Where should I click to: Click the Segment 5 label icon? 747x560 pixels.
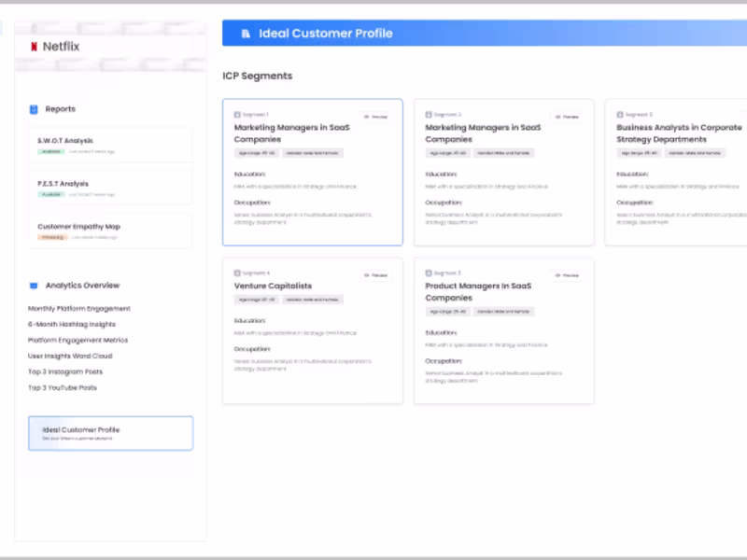pos(429,273)
